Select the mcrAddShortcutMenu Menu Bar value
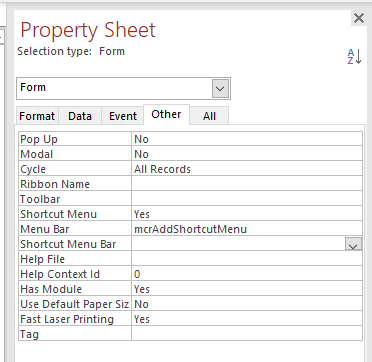Viewport: 372px width, 362px height. pos(247,229)
